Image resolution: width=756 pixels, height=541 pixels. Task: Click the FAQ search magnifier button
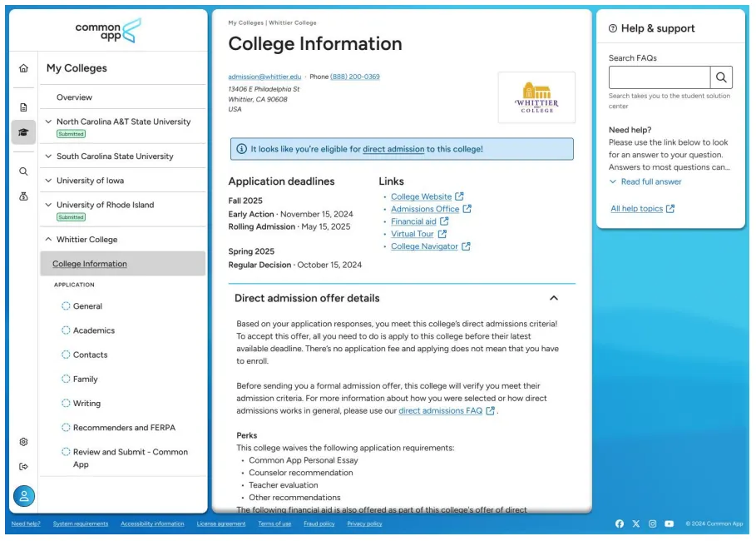pos(721,77)
